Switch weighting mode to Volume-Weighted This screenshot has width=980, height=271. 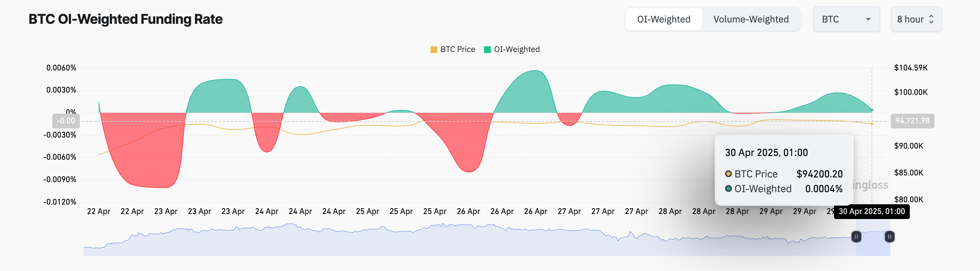click(751, 19)
